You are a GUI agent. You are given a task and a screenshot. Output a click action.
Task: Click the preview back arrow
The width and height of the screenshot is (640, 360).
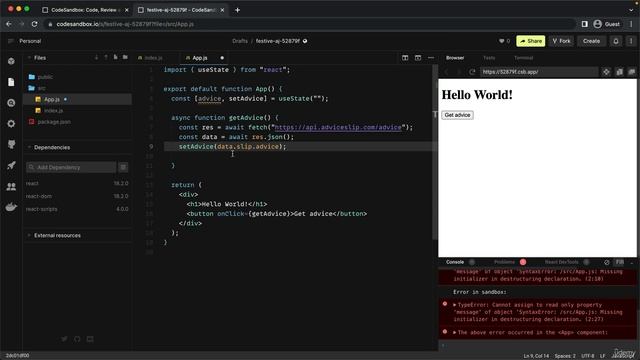pyautogui.click(x=447, y=72)
